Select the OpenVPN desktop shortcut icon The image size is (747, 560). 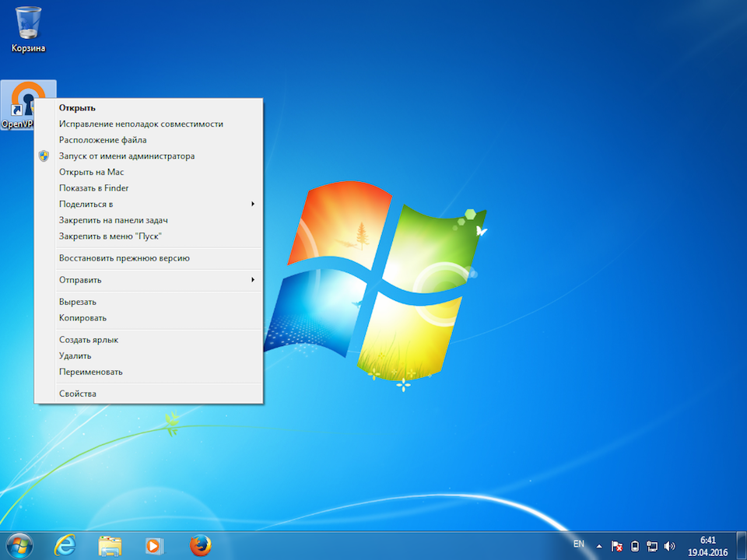pyautogui.click(x=19, y=105)
